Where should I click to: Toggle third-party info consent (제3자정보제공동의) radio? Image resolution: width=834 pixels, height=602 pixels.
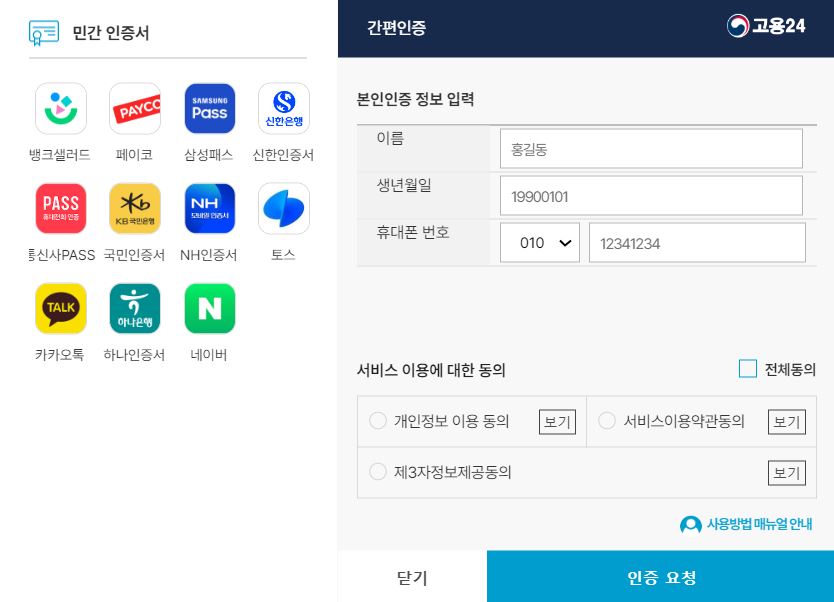pos(378,472)
